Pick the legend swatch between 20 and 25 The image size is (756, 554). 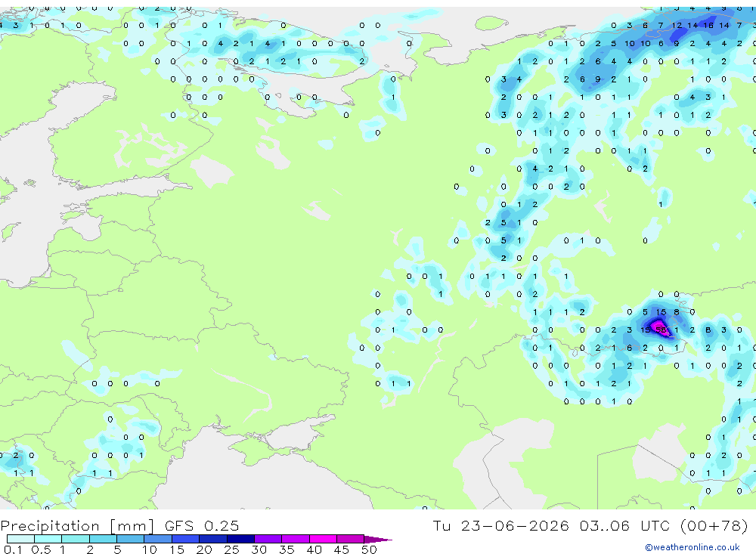[x=213, y=539]
